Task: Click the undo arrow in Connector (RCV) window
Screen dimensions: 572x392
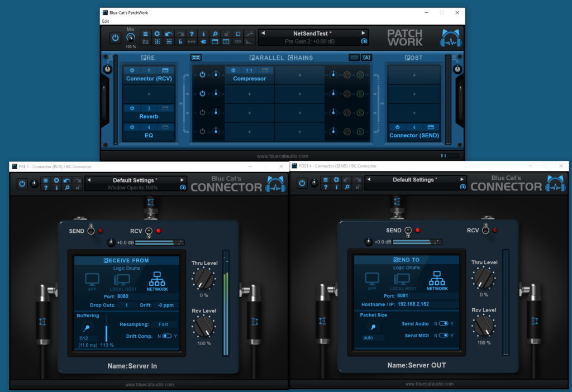Action: point(67,180)
